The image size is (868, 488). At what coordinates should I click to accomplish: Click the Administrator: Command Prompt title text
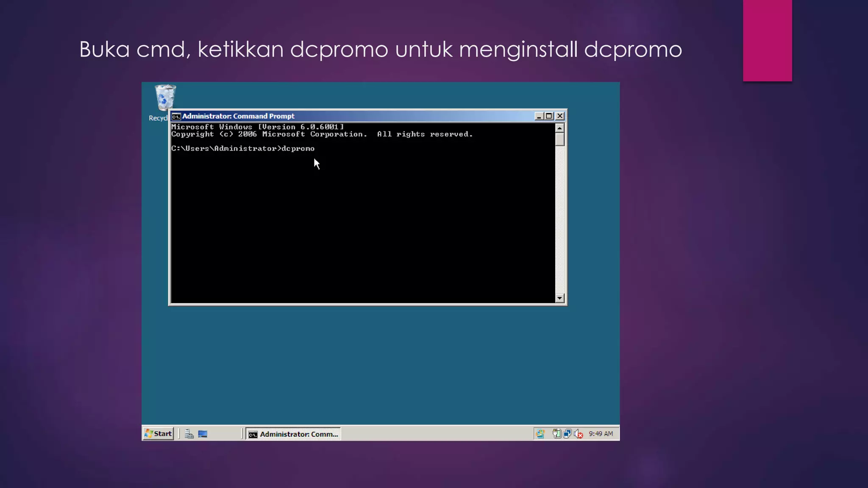click(238, 116)
